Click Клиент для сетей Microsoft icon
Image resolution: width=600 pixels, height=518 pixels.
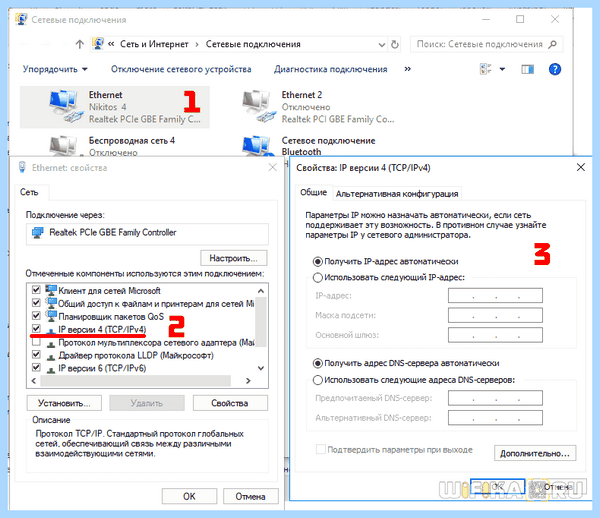(x=51, y=290)
